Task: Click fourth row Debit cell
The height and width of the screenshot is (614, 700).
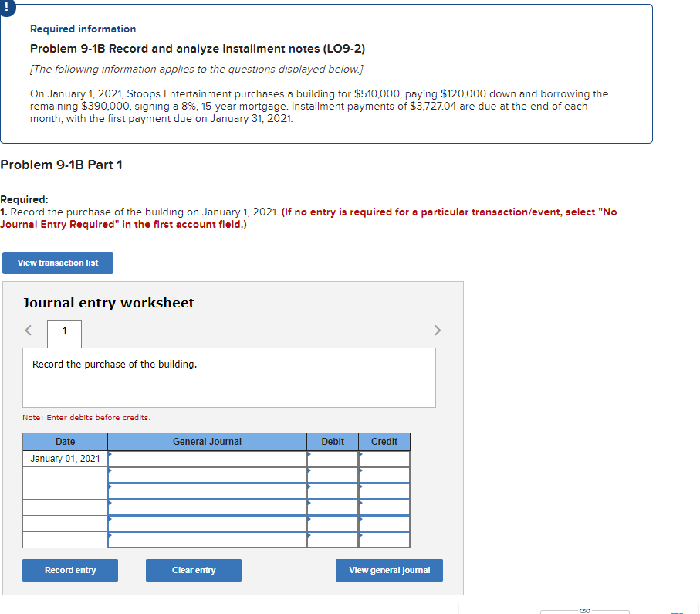Action: tap(333, 507)
